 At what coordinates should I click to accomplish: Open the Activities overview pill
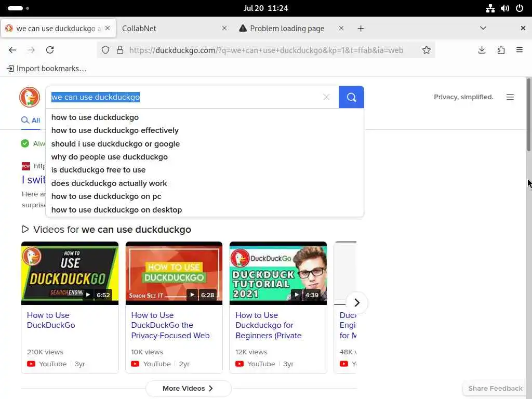click(18, 8)
